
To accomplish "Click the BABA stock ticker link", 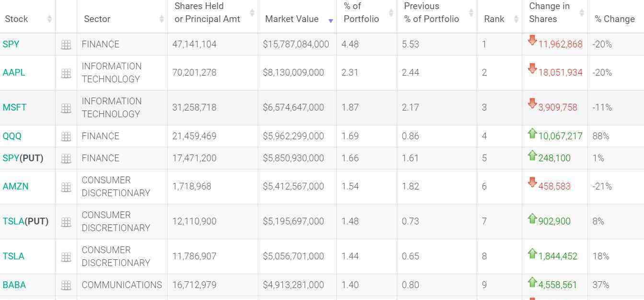I will 14,285.
